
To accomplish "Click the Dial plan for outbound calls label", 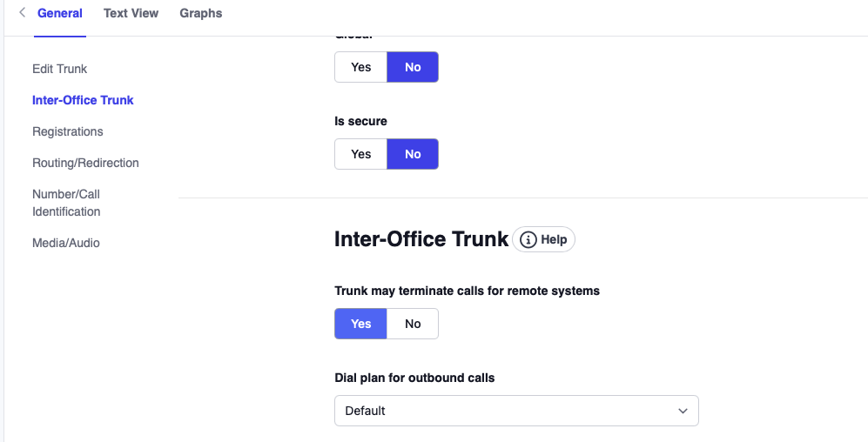I will 414,378.
